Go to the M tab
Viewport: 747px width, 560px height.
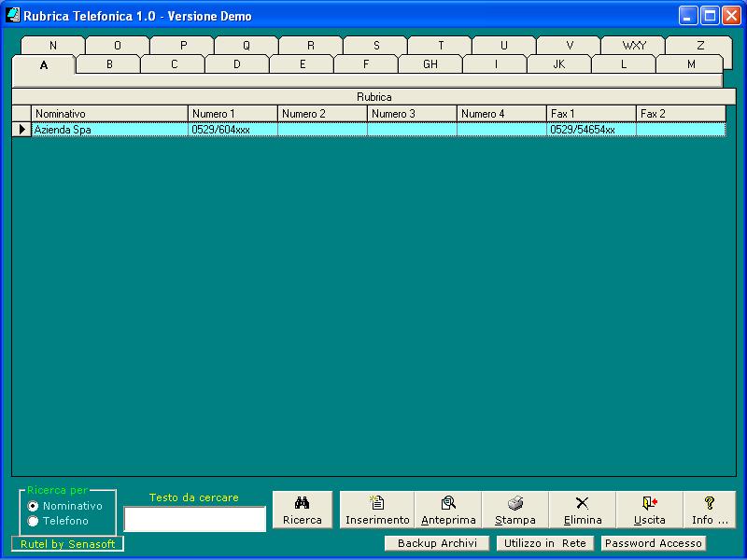pyautogui.click(x=691, y=64)
